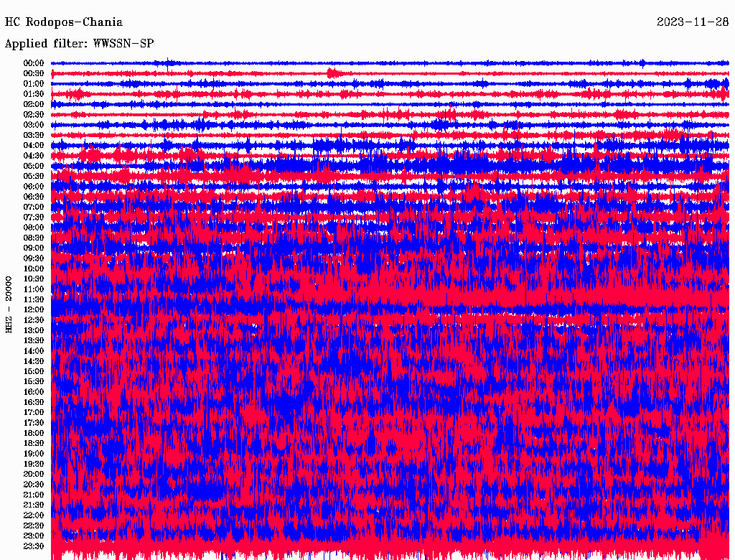
Task: Click the 01:00 time label
Action: pyautogui.click(x=34, y=83)
